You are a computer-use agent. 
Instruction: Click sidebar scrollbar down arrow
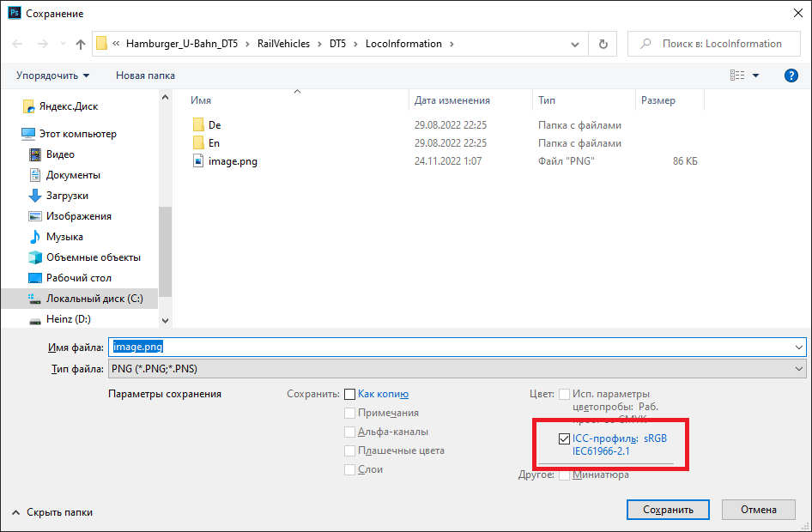point(165,321)
